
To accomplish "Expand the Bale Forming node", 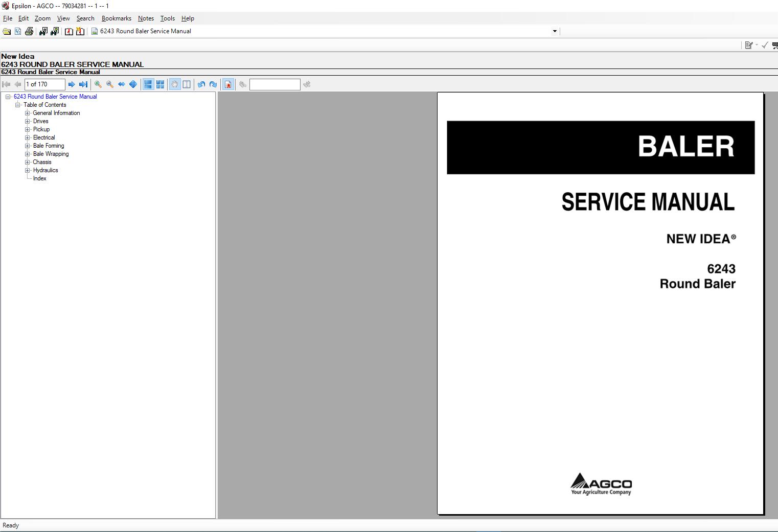I will (28, 146).
